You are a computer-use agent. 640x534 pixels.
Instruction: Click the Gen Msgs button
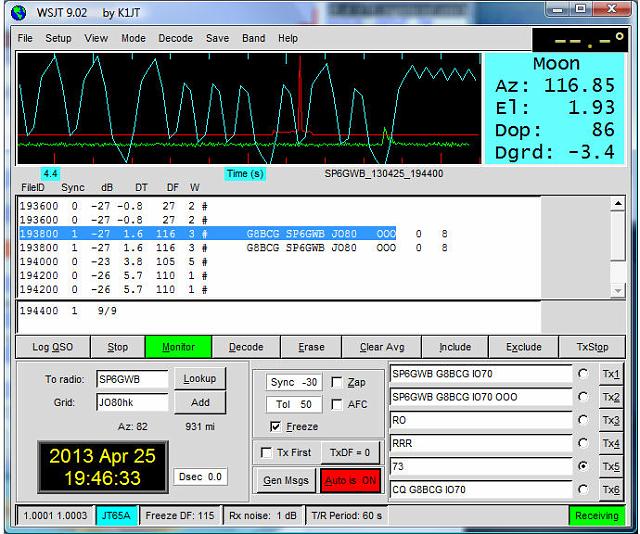coord(286,481)
